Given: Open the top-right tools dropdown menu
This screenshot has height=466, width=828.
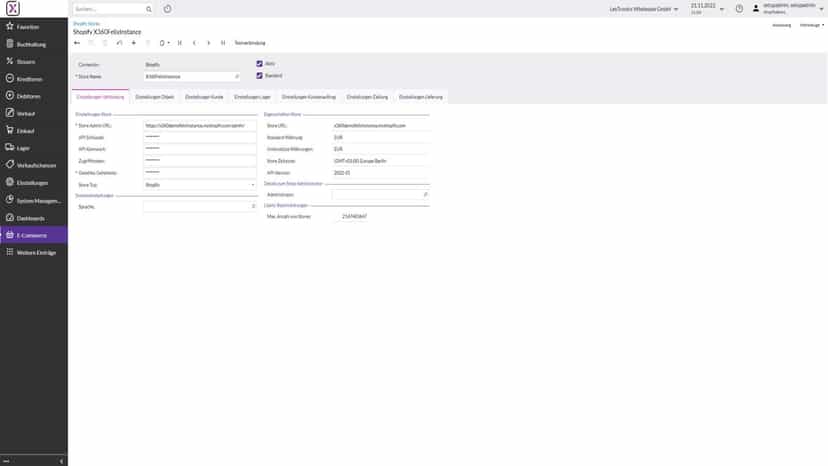Looking at the screenshot, I should coord(812,25).
